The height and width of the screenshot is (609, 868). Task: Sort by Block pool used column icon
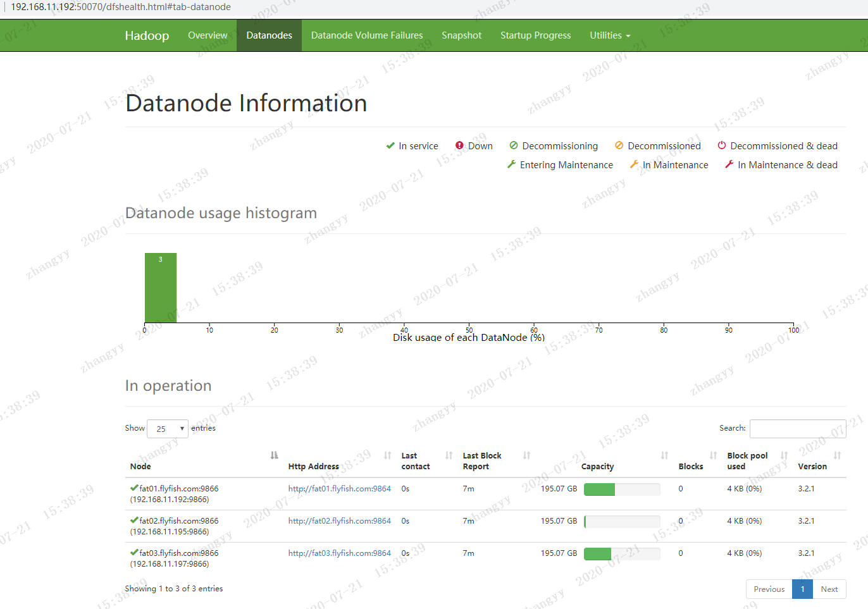point(784,455)
